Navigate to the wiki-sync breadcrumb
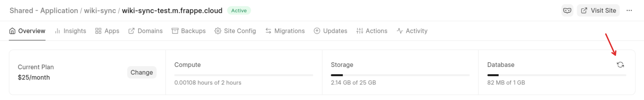Viewport: 644px width, 100px height. pos(100,11)
